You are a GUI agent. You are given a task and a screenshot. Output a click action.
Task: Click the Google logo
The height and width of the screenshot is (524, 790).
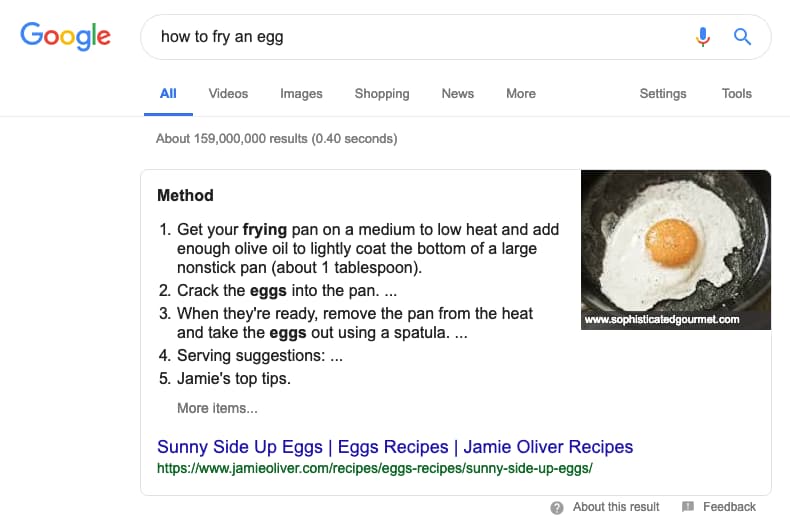tap(65, 36)
